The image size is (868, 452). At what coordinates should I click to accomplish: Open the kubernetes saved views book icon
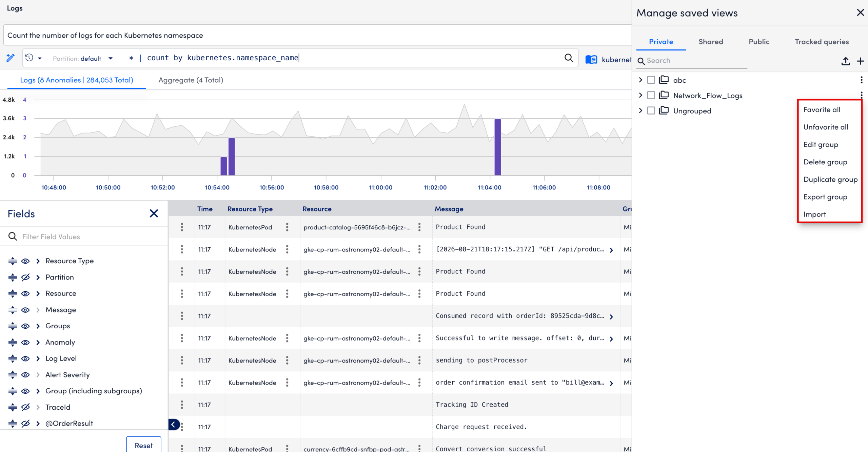[x=591, y=60]
